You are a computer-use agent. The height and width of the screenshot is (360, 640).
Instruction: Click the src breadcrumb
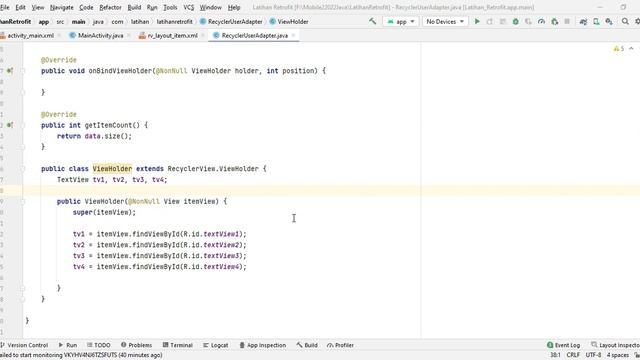pos(60,22)
